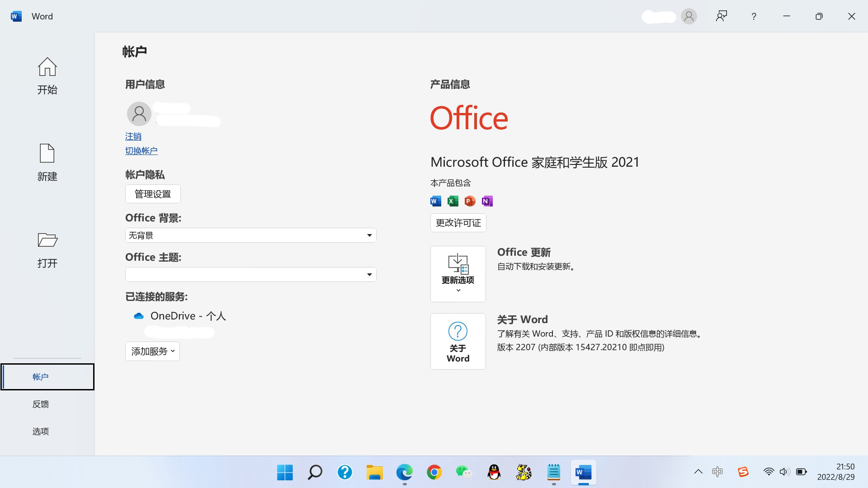
Task: Open the volume speaker tray icon
Action: [x=784, y=472]
